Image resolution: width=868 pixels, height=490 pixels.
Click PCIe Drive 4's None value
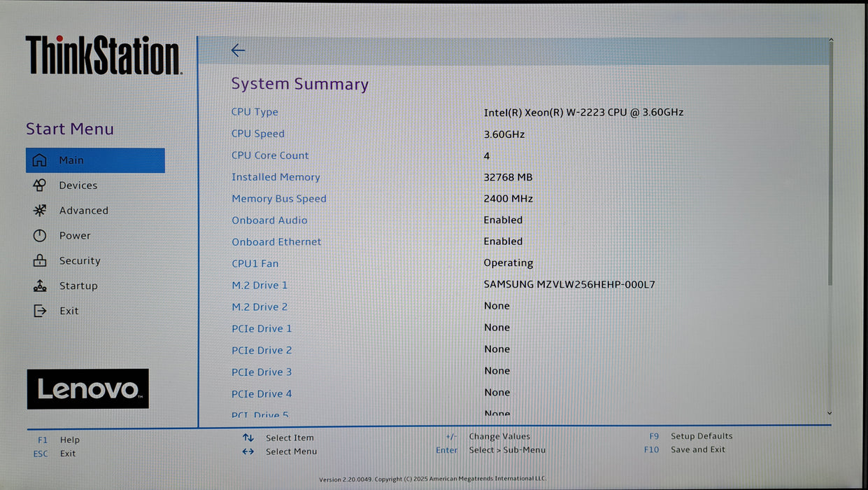[x=497, y=393]
